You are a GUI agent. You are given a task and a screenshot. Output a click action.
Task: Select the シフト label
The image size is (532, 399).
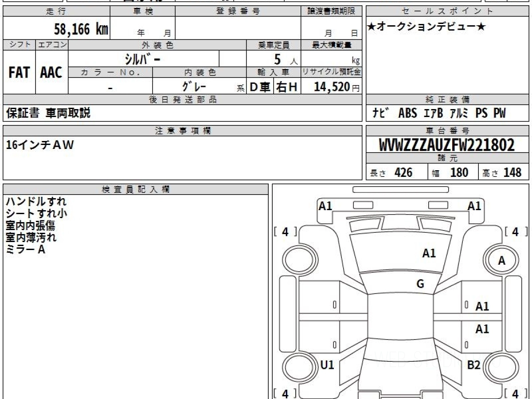click(x=20, y=45)
